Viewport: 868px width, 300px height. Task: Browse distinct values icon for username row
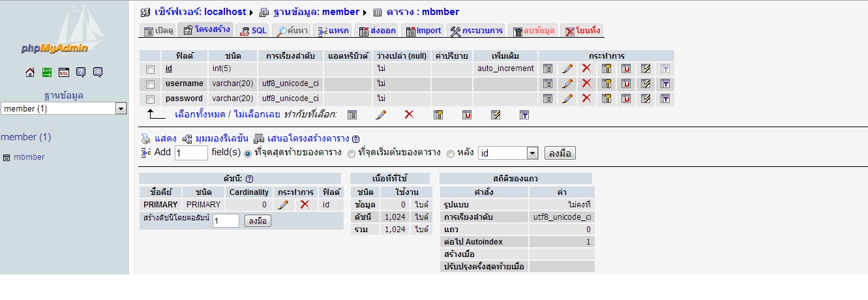pyautogui.click(x=548, y=83)
